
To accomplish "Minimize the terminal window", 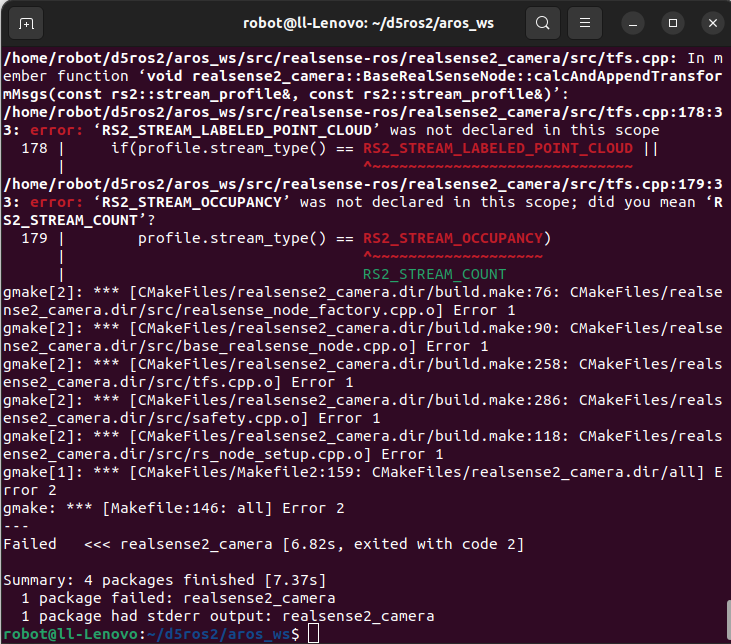I will coord(633,23).
